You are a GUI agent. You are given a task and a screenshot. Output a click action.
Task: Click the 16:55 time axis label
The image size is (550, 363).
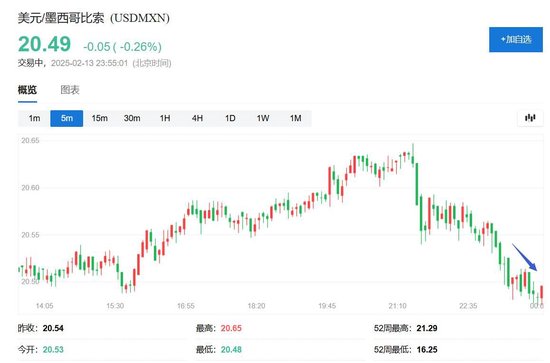click(186, 306)
